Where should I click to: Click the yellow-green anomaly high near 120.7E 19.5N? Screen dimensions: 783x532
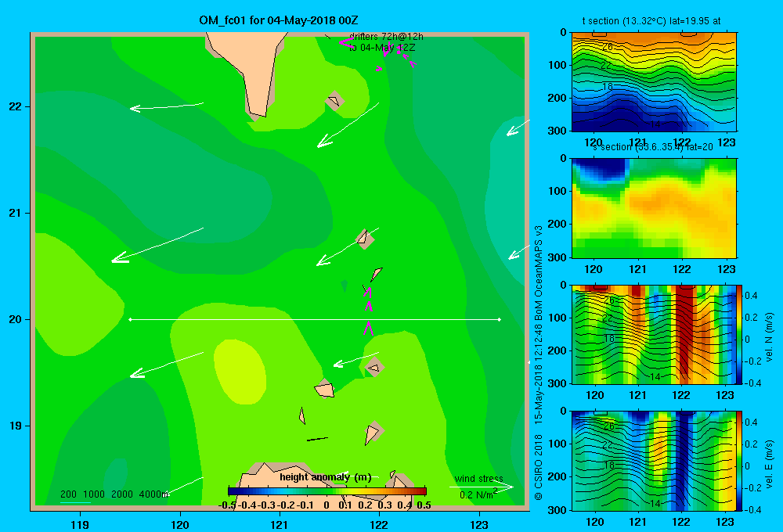point(240,372)
